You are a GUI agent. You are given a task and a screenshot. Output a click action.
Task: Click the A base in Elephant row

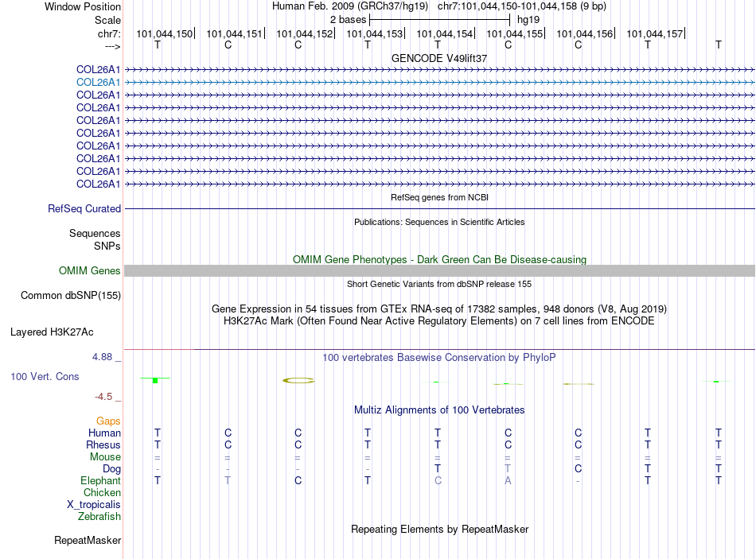click(x=508, y=480)
